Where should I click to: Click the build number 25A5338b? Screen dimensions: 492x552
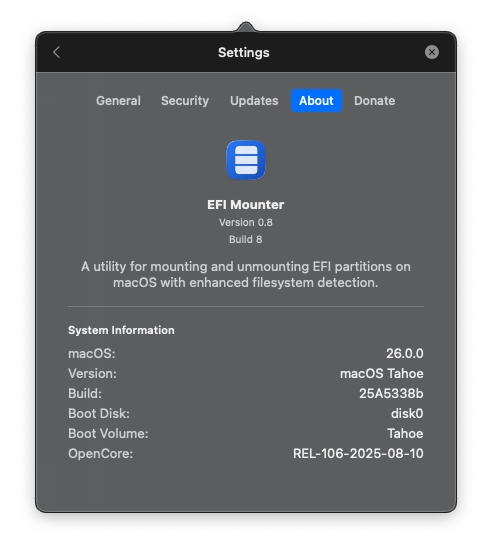pyautogui.click(x=391, y=394)
